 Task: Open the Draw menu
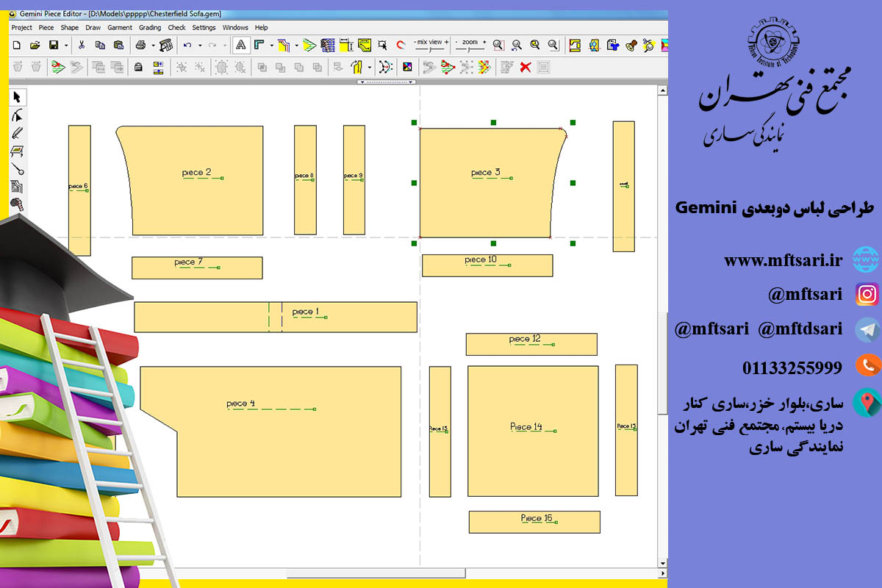93,27
